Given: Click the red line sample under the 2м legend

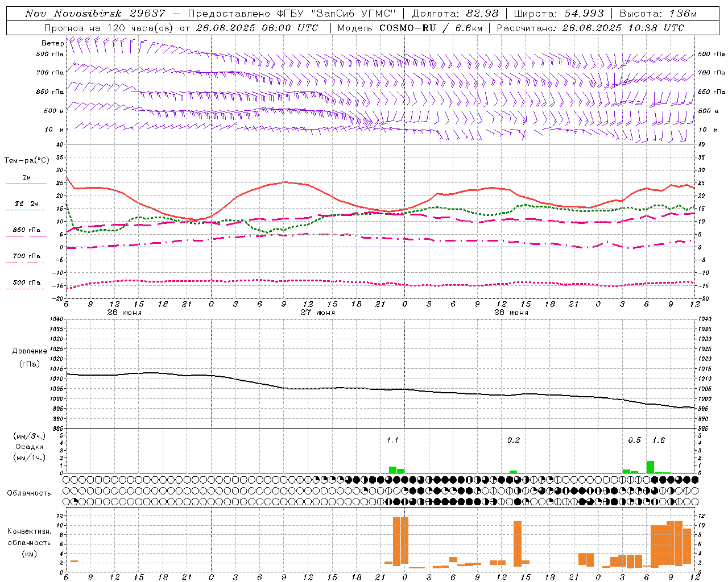Looking at the screenshot, I should coord(26,184).
